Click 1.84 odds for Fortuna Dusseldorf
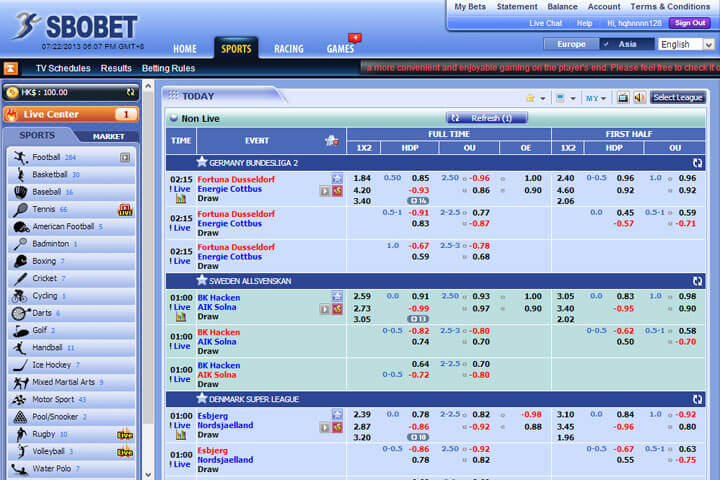Screen dimensions: 720x480 tap(362, 178)
